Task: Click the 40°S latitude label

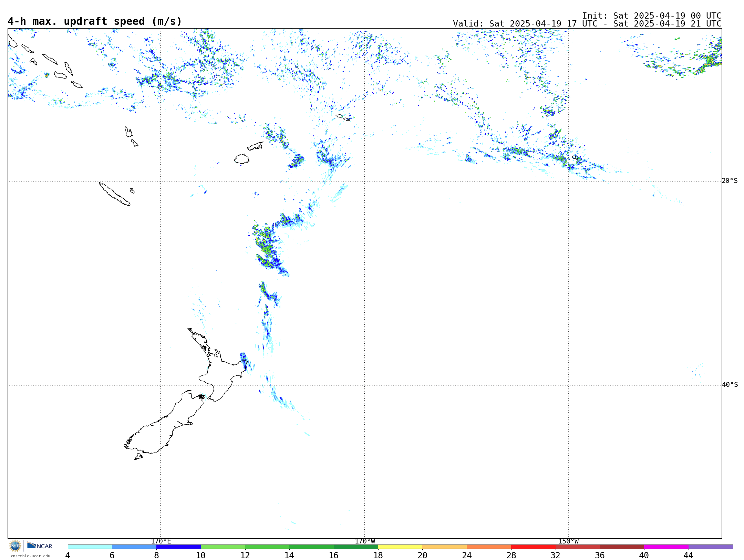Action: [x=730, y=385]
